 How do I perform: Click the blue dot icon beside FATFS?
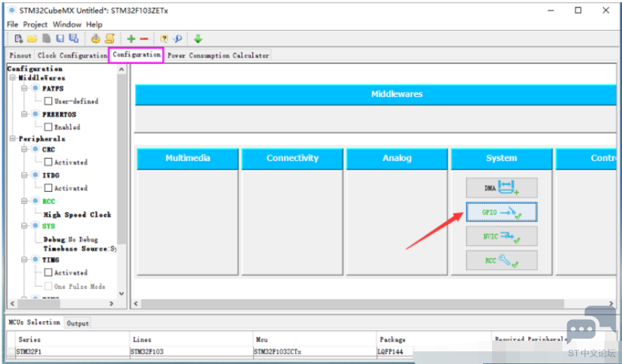pos(35,88)
